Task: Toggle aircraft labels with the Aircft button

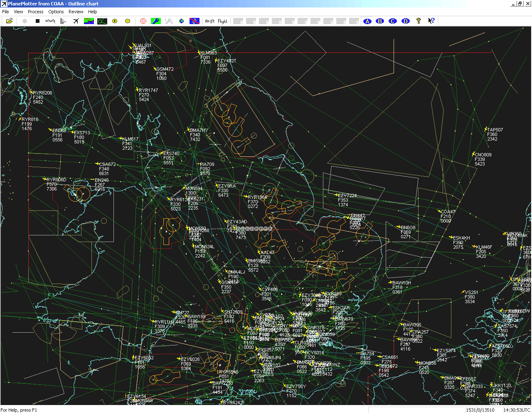Action: (x=209, y=21)
